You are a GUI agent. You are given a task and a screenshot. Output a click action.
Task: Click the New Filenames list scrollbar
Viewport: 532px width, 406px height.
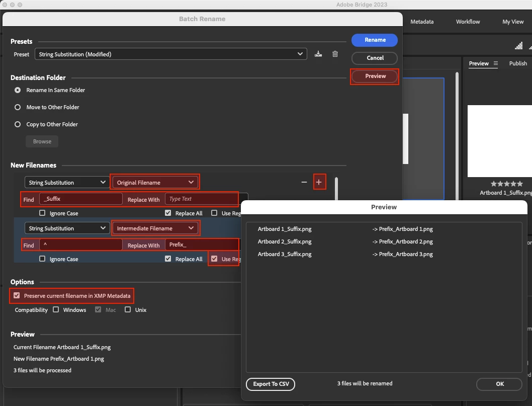[336, 189]
